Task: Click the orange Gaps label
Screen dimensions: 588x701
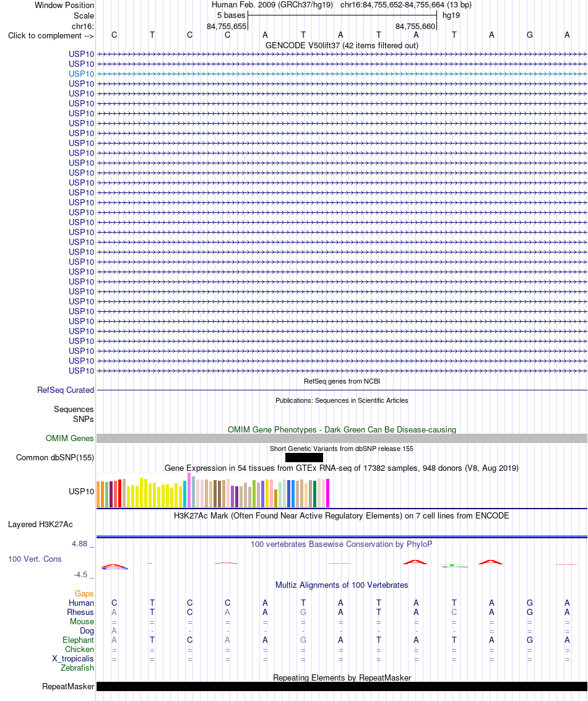Action: click(85, 593)
